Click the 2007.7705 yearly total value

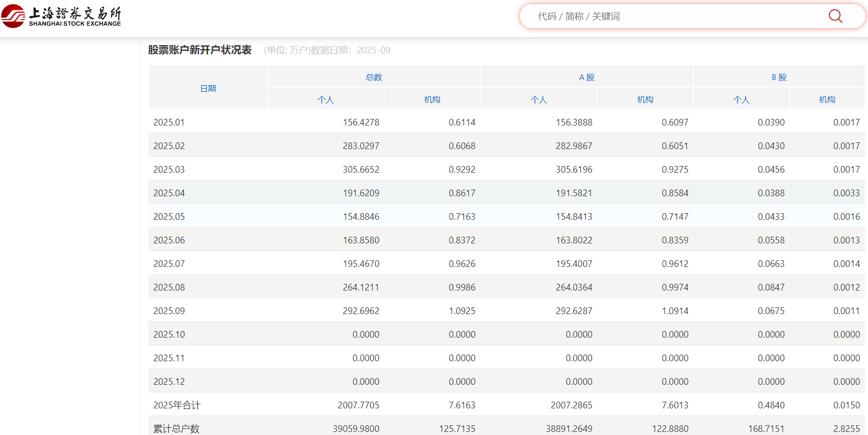click(x=358, y=405)
